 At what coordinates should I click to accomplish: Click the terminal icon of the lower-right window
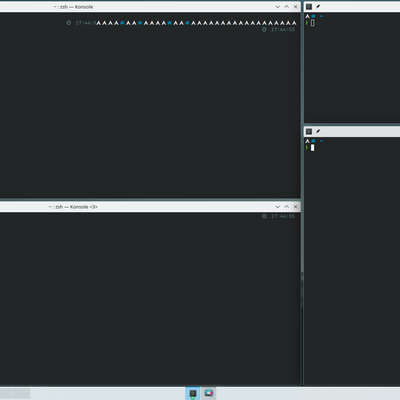point(309,131)
